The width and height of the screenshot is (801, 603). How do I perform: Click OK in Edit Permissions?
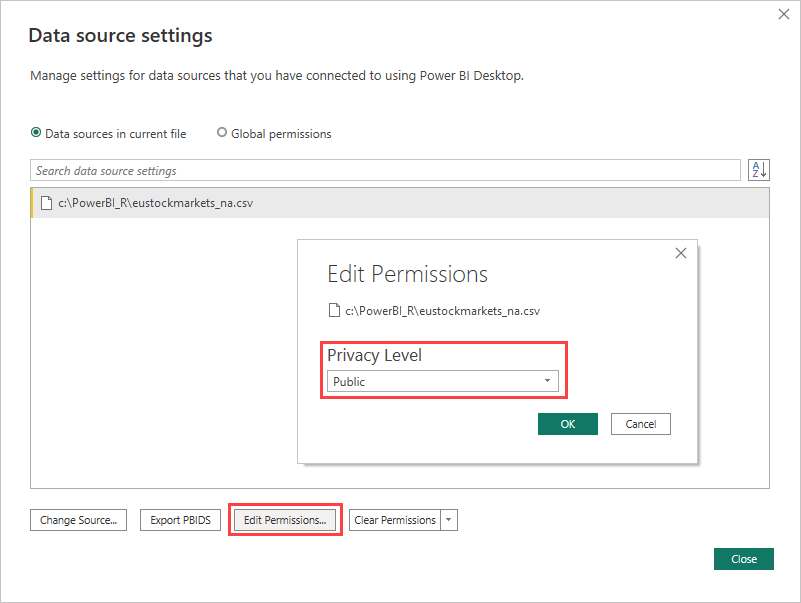pos(567,424)
